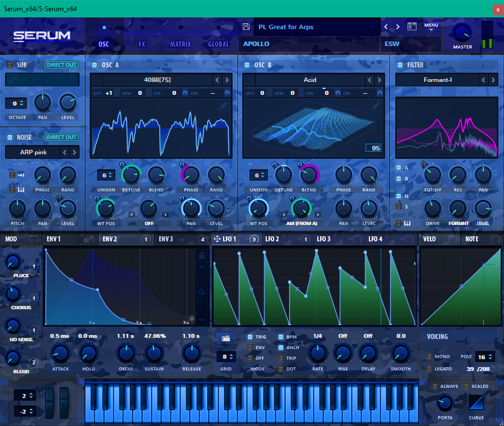Viewport: 504px width, 426px height.
Task: Toggle LFO BPM sync checkbox
Action: pyautogui.click(x=281, y=337)
